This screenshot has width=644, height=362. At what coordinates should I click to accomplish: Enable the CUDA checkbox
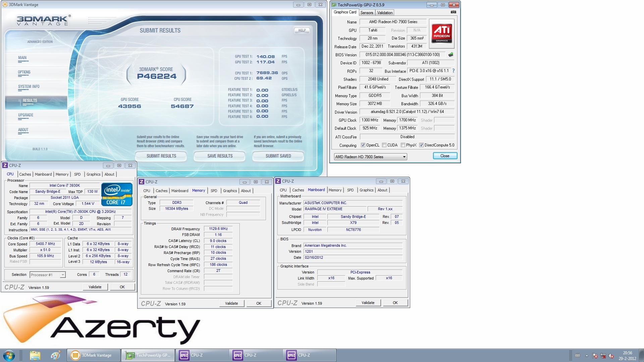[384, 145]
